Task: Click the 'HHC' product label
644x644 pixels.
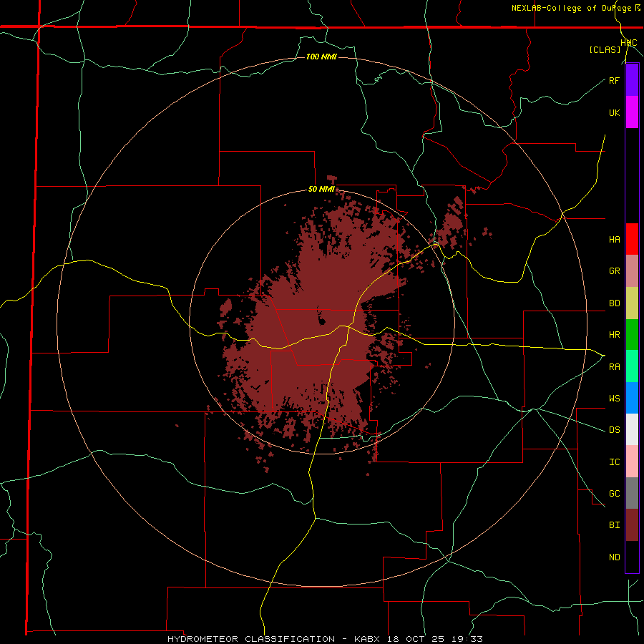Action: [629, 43]
